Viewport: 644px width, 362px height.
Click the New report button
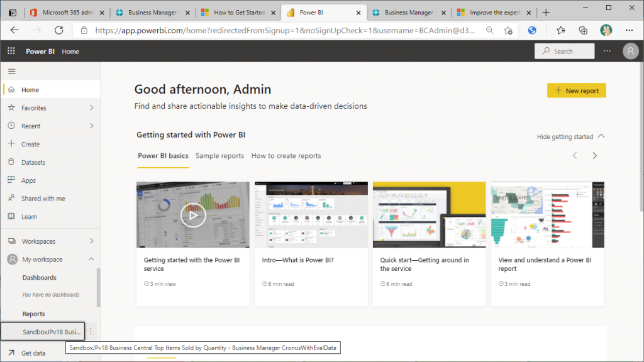(x=576, y=90)
